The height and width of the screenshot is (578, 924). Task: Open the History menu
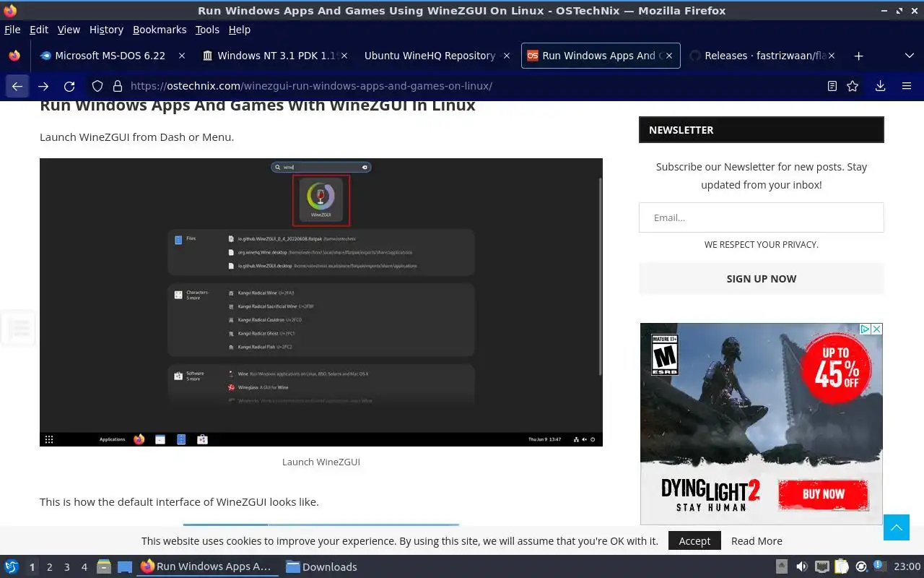click(106, 30)
